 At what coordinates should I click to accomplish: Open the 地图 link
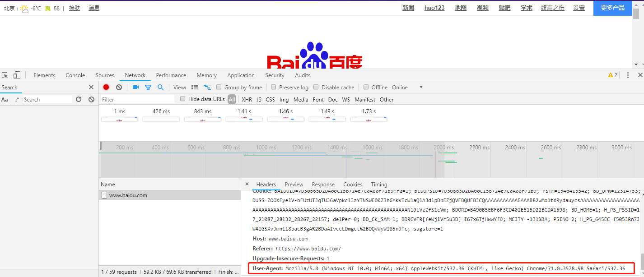click(461, 8)
